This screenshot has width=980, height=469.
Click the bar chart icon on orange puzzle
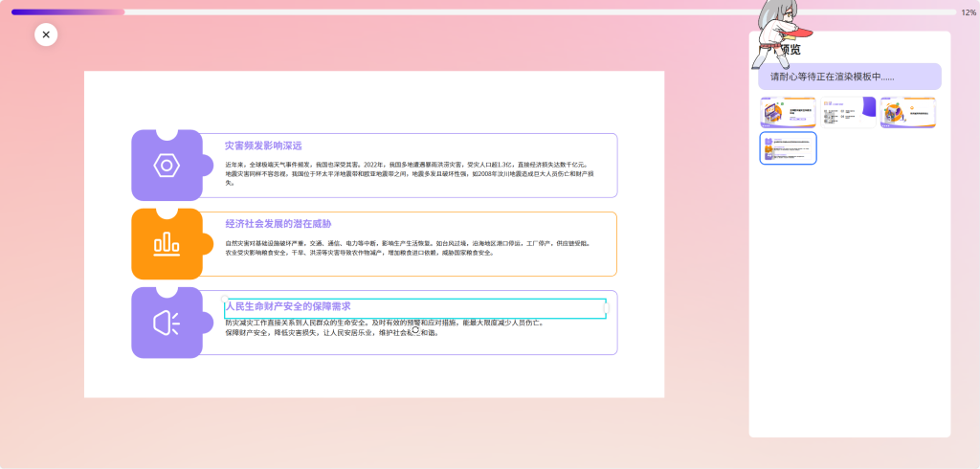coord(167,244)
